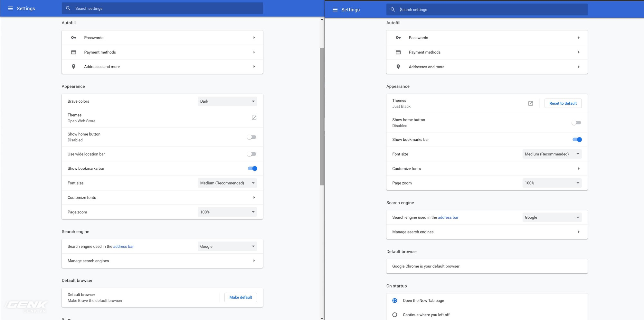
Task: Click the search magnifier icon in Chrome settings
Action: [393, 9]
